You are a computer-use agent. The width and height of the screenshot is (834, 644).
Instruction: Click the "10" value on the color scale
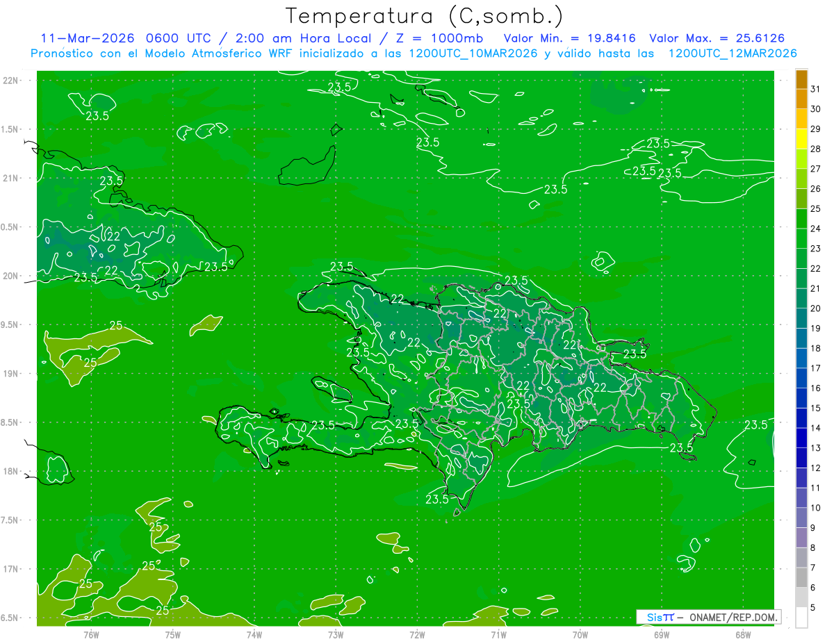pos(816,508)
